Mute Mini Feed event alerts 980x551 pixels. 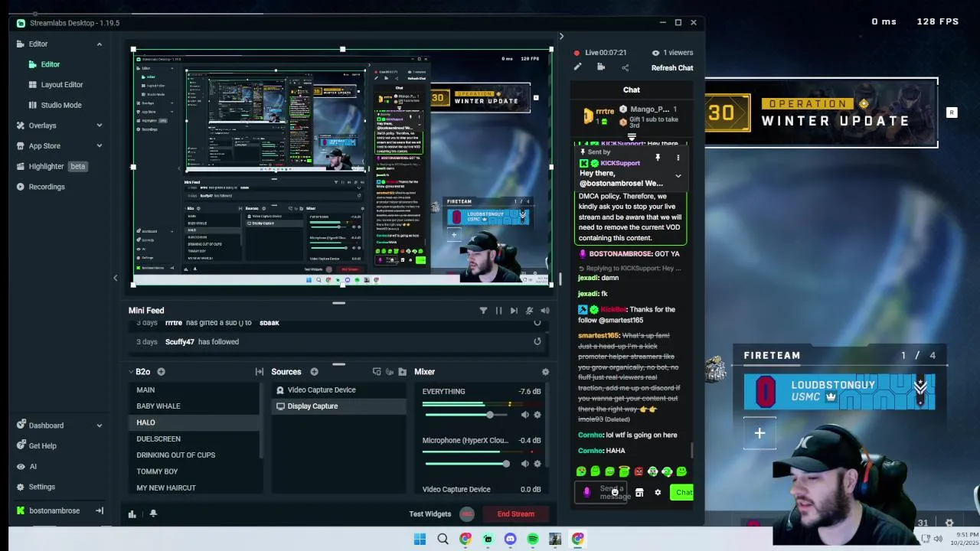tap(529, 311)
